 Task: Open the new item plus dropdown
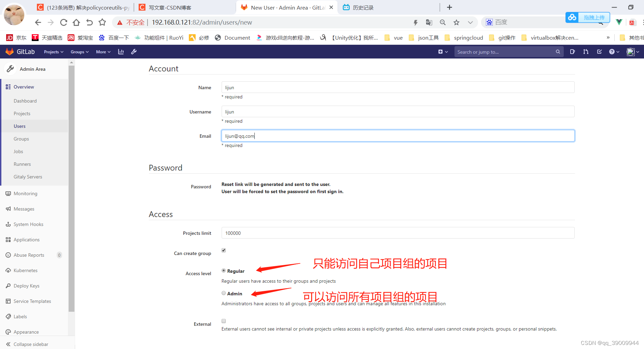click(443, 52)
